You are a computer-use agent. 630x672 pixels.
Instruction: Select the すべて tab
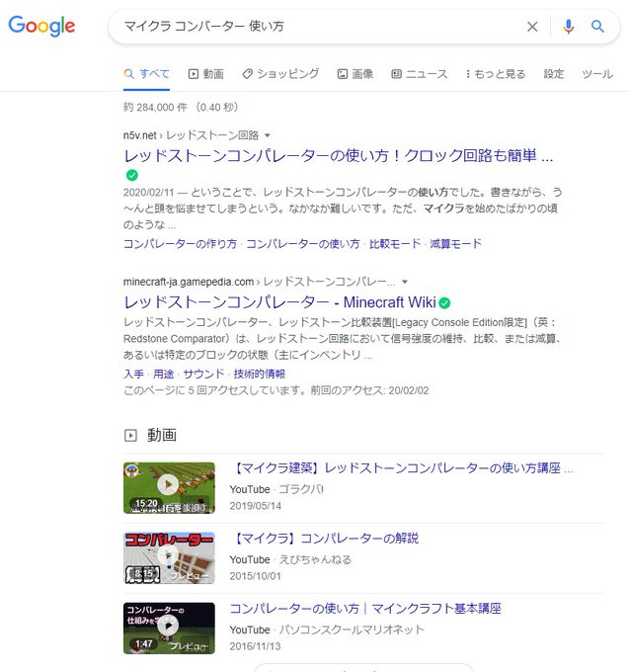point(146,74)
